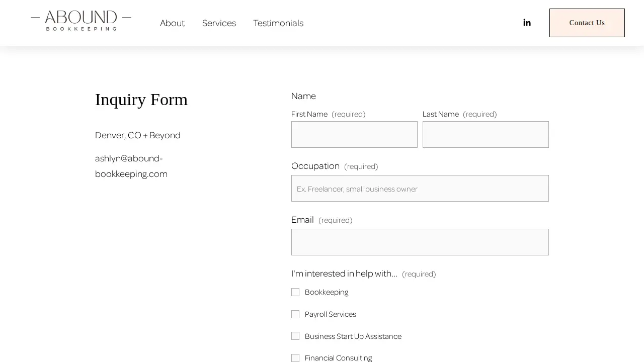Tick the Payroll Services checkbox
The width and height of the screenshot is (644, 362).
tap(295, 314)
